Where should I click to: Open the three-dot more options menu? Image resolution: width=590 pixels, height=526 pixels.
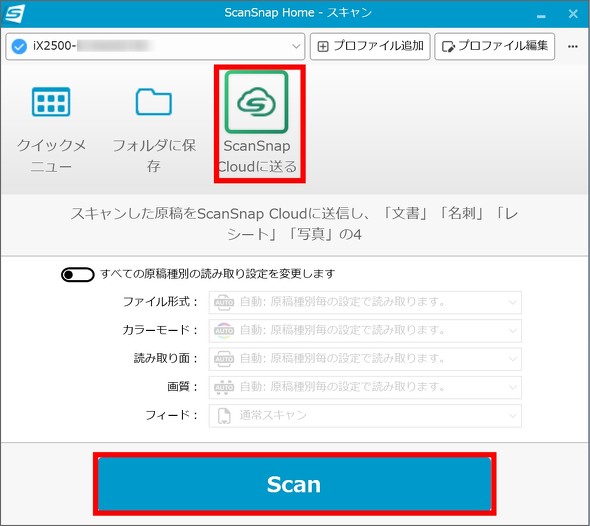click(573, 46)
